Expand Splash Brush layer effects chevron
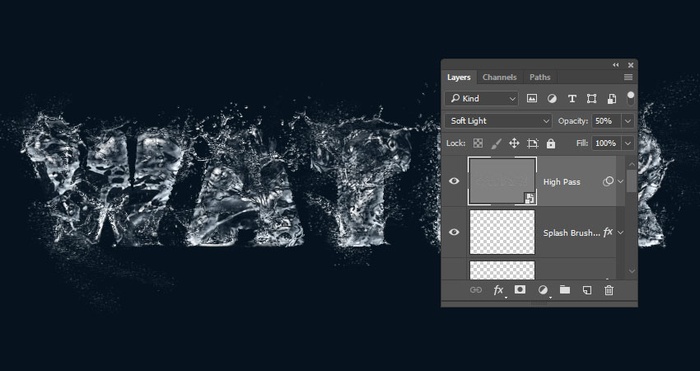This screenshot has width=700, height=371. coord(621,233)
